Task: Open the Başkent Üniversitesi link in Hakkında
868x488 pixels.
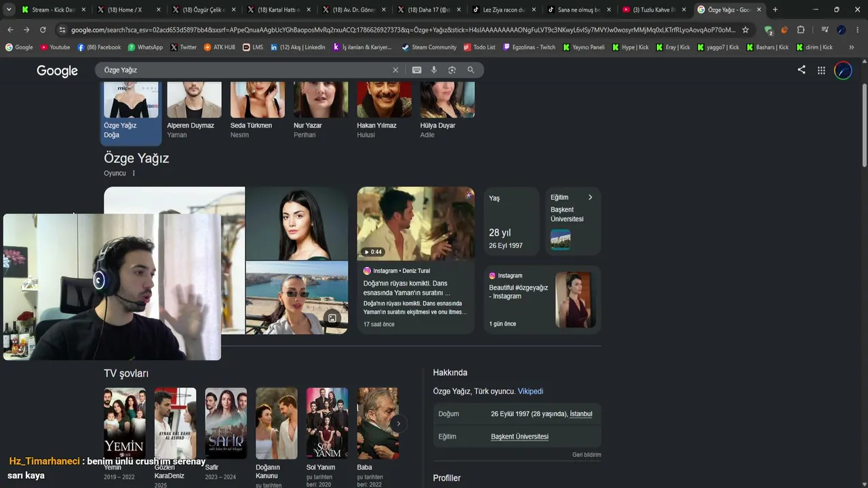Action: click(x=519, y=436)
